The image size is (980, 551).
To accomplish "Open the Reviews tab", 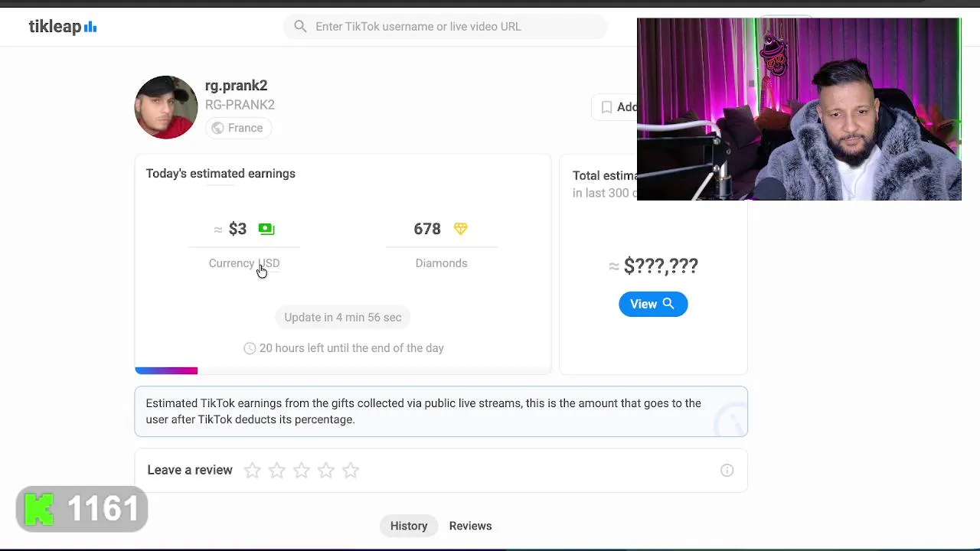I will point(470,526).
